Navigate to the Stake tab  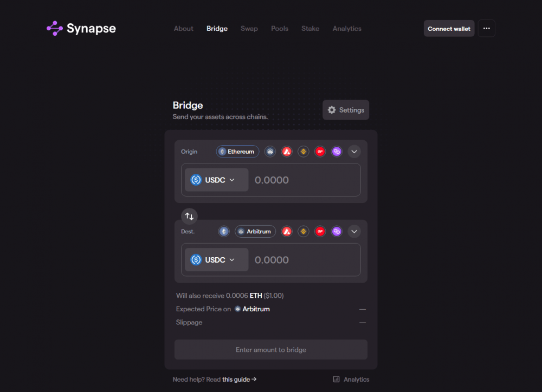310,29
